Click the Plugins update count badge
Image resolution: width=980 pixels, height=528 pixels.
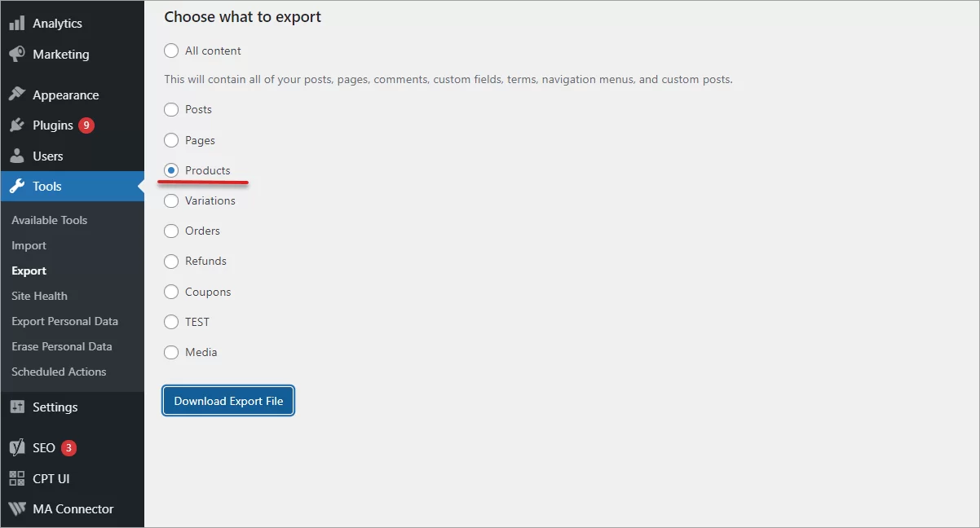[x=83, y=125]
